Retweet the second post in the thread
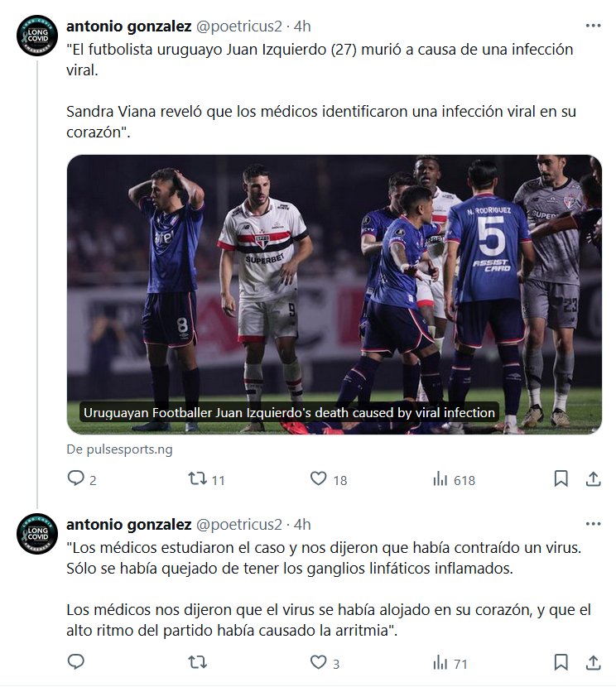The width and height of the screenshot is (616, 687). [197, 662]
